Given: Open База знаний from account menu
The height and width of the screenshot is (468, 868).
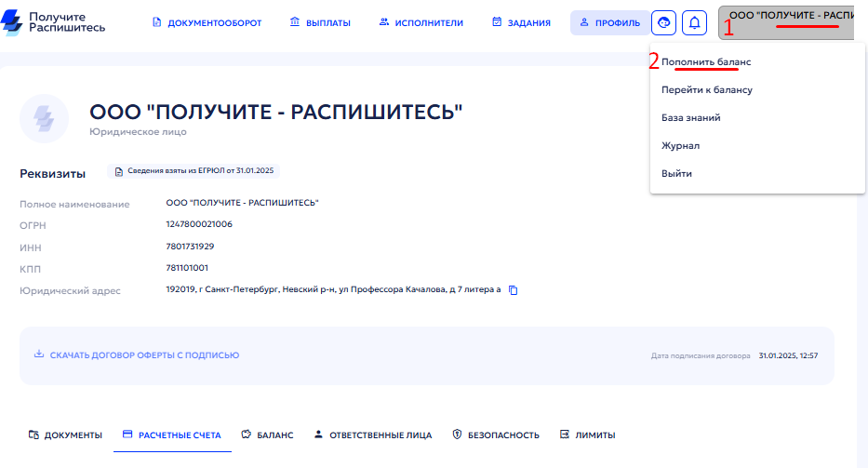Looking at the screenshot, I should pos(690,117).
